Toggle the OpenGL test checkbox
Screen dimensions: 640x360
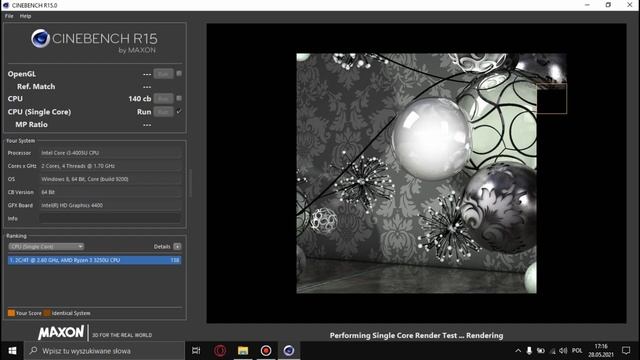click(x=179, y=73)
